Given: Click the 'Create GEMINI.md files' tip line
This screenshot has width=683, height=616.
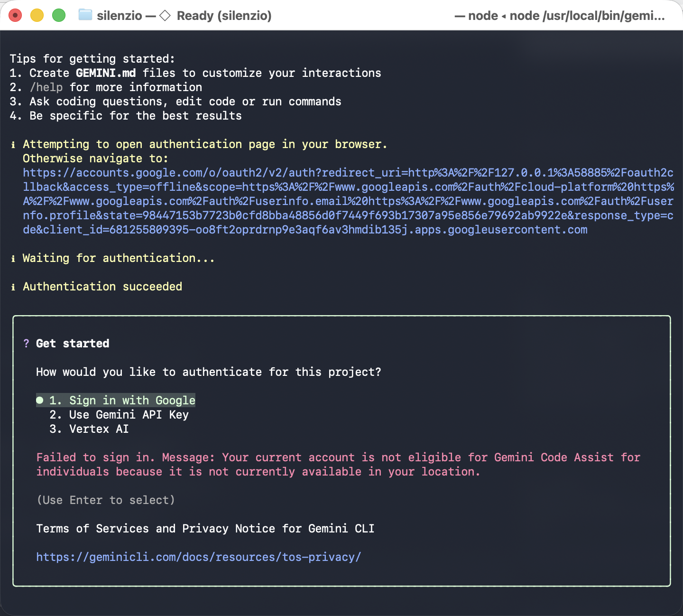Looking at the screenshot, I should click(195, 73).
